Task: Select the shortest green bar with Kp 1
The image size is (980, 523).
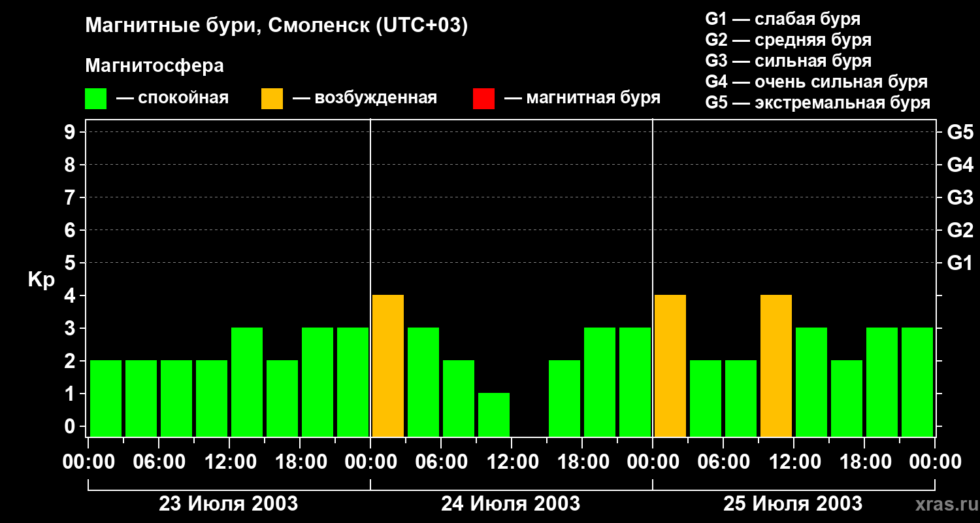Action: (x=494, y=414)
